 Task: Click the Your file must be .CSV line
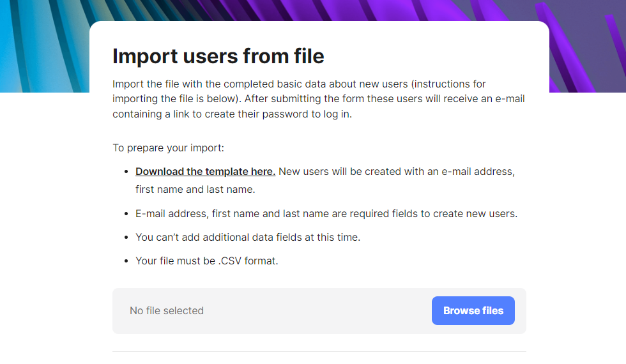[x=207, y=261]
